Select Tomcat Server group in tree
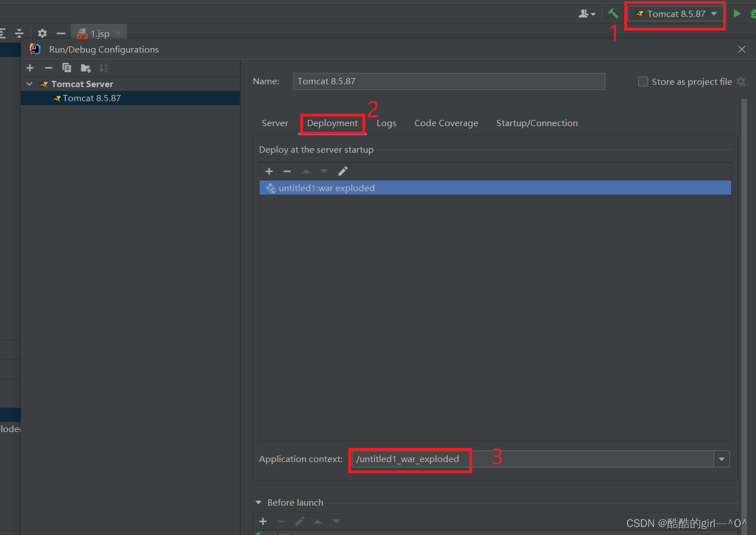Viewport: 756px width, 535px height. [x=82, y=84]
